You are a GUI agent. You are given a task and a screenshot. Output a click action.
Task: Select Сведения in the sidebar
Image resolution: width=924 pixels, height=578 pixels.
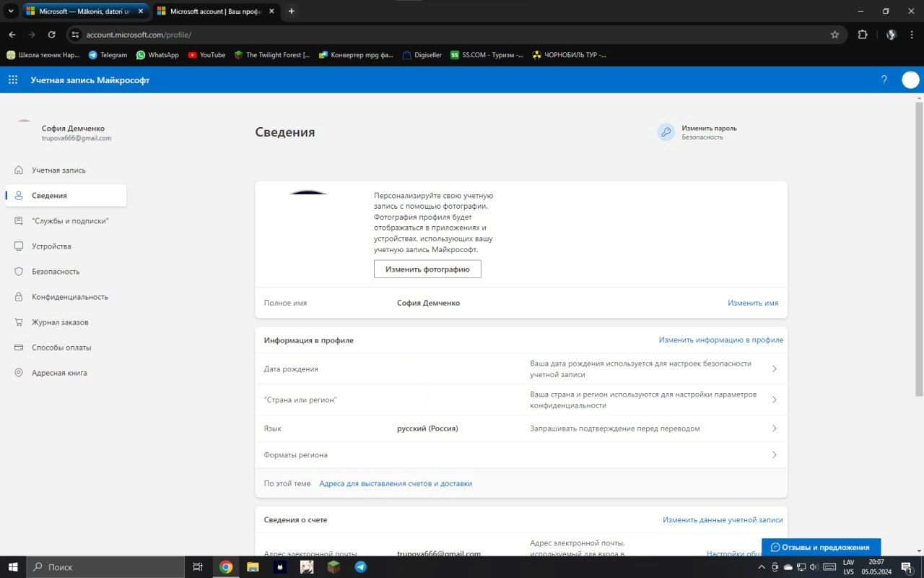click(x=66, y=196)
